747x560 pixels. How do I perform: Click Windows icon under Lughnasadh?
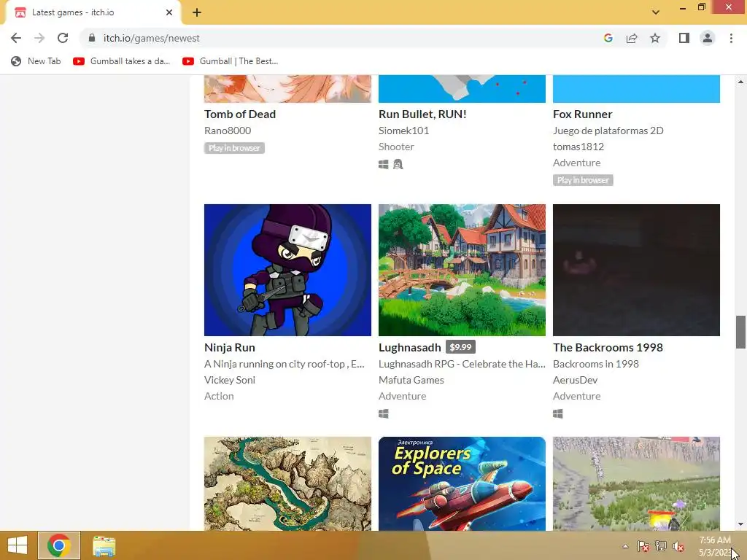[x=384, y=414]
